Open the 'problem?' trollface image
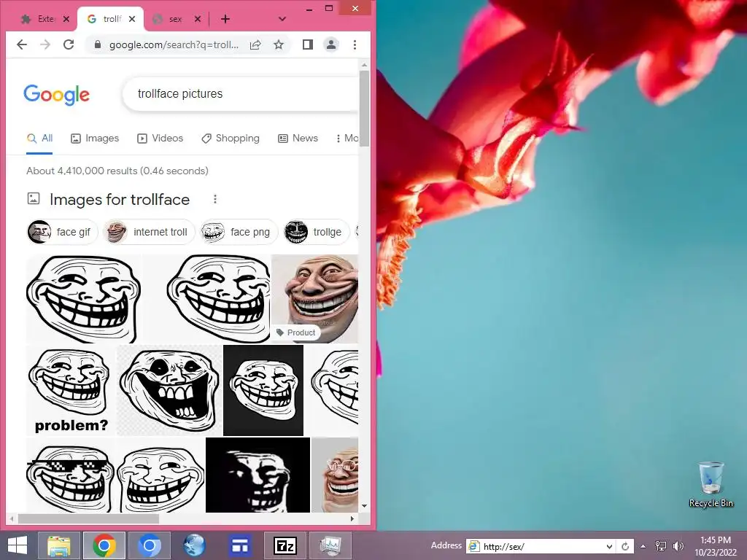The width and height of the screenshot is (747, 560). 71,391
